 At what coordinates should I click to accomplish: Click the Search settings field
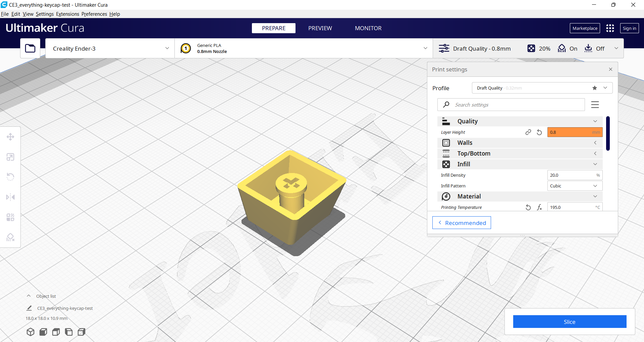click(x=517, y=105)
